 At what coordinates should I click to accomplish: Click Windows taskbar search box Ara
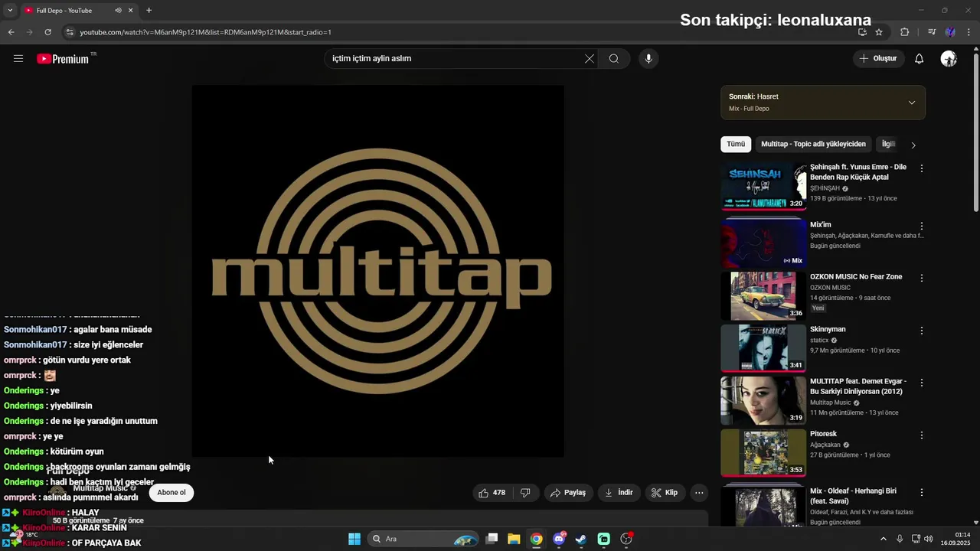tap(423, 539)
